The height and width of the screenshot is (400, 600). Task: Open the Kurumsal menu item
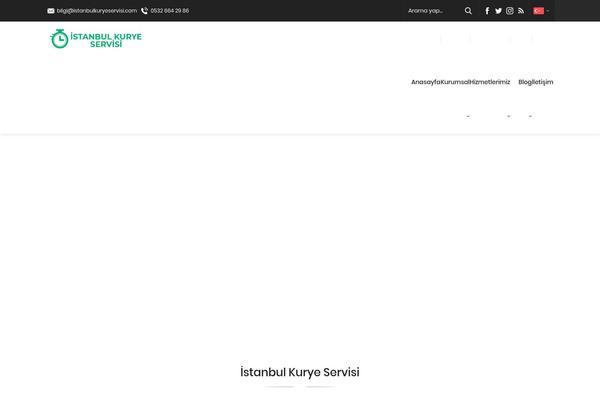pos(455,82)
